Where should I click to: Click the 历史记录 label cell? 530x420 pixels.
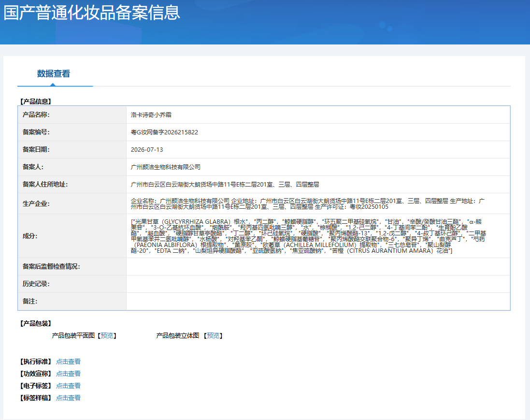72,284
